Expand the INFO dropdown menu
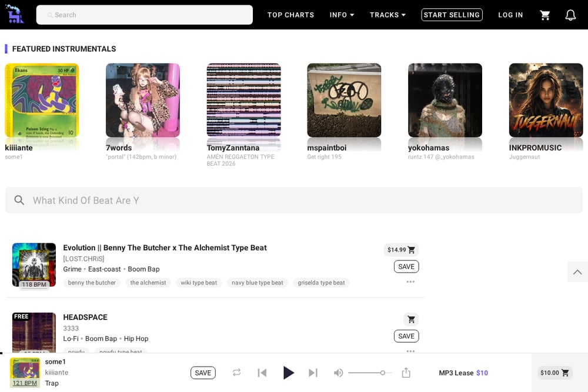Viewport: 588px width, 392px height. (x=342, y=15)
